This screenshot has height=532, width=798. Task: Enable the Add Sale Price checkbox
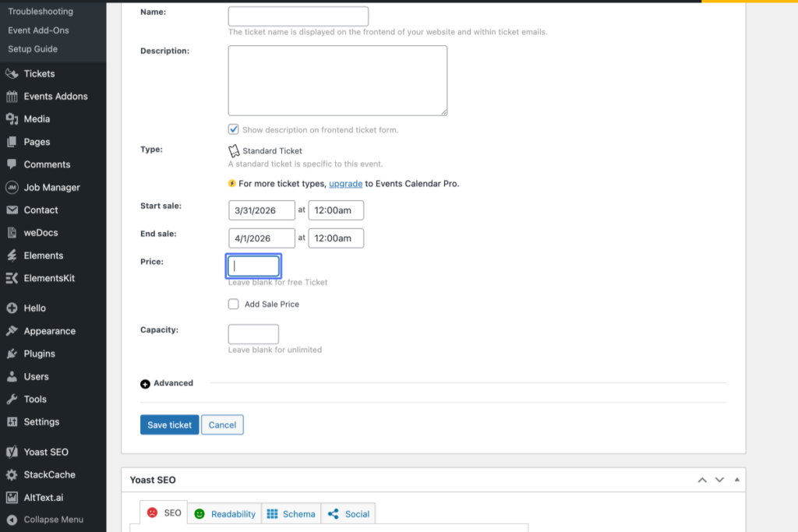tap(233, 304)
